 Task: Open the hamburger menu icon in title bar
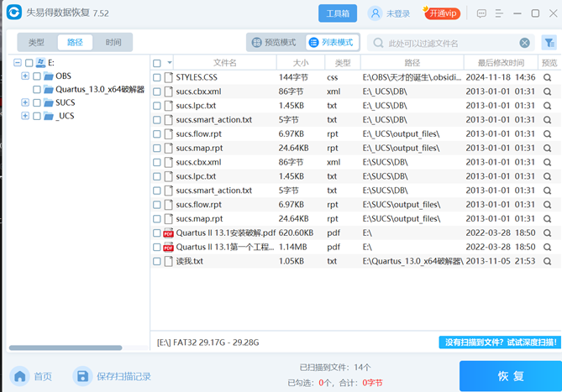pyautogui.click(x=499, y=13)
